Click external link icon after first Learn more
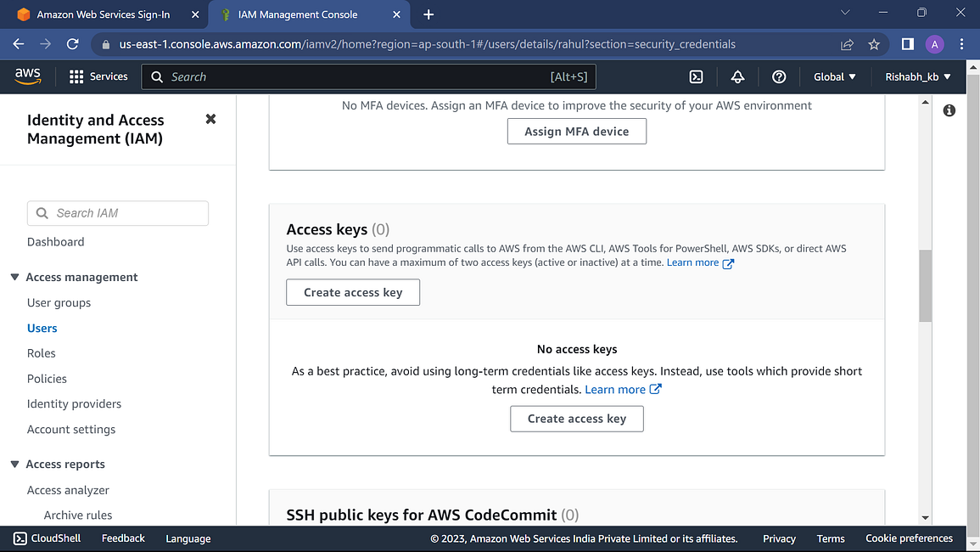This screenshot has height=552, width=980. (728, 263)
